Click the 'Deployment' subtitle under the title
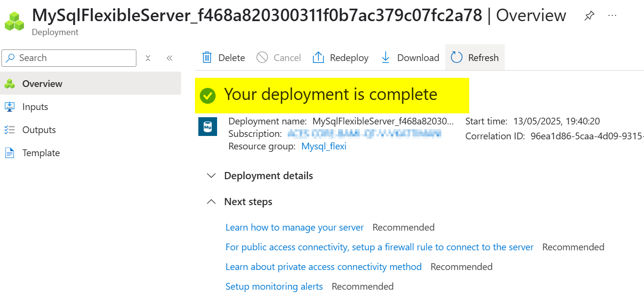 coord(55,32)
